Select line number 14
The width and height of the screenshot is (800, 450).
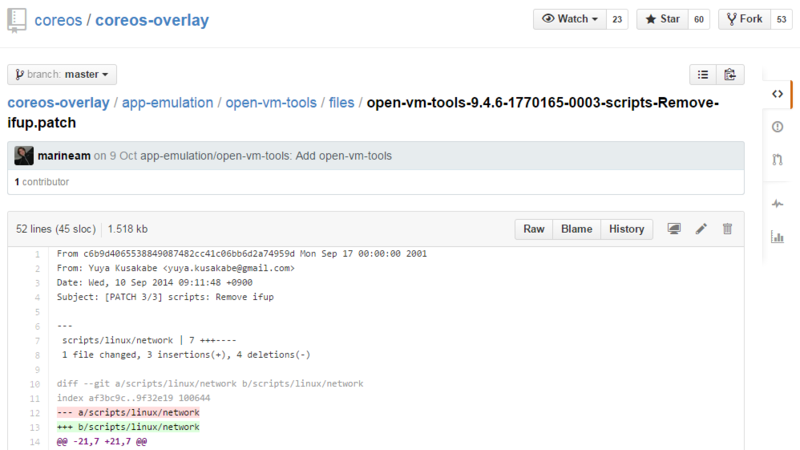click(x=35, y=442)
